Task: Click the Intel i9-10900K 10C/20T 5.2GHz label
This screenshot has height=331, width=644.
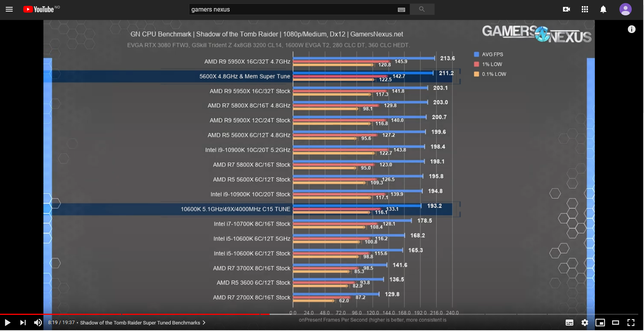Action: [248, 150]
